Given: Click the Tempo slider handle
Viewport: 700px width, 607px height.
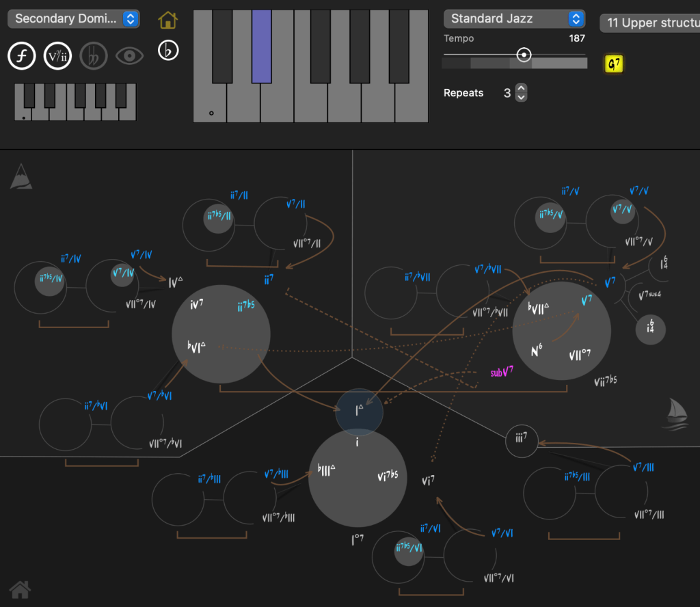Looking at the screenshot, I should tap(524, 55).
